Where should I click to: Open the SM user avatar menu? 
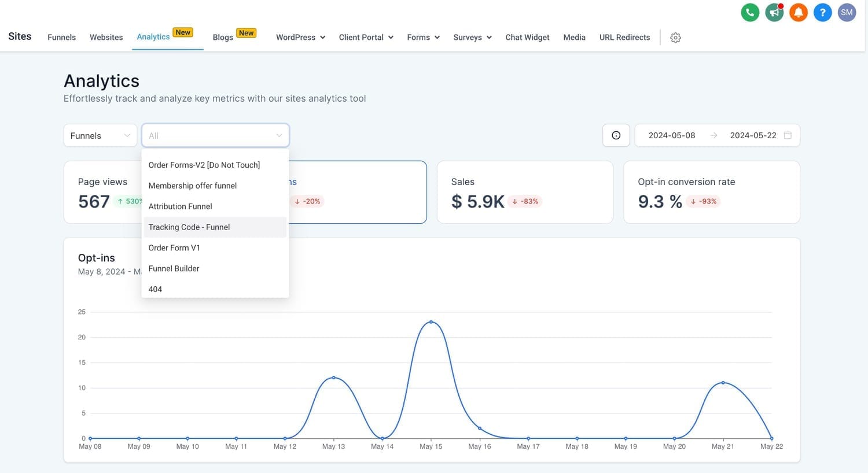(x=847, y=12)
